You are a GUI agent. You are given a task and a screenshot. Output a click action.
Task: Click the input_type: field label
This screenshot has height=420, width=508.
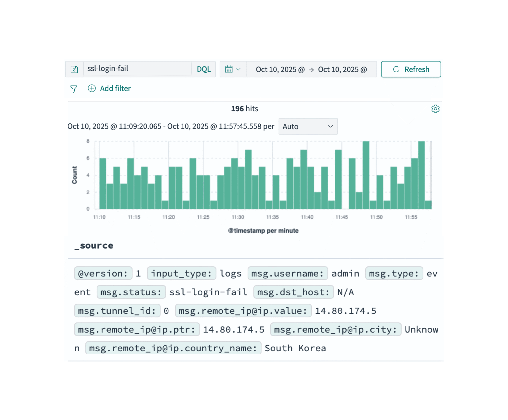coord(182,273)
